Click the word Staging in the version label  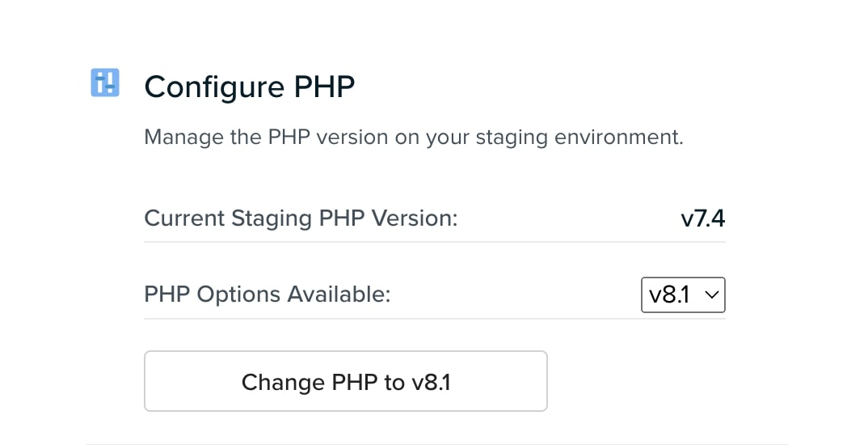(x=272, y=219)
